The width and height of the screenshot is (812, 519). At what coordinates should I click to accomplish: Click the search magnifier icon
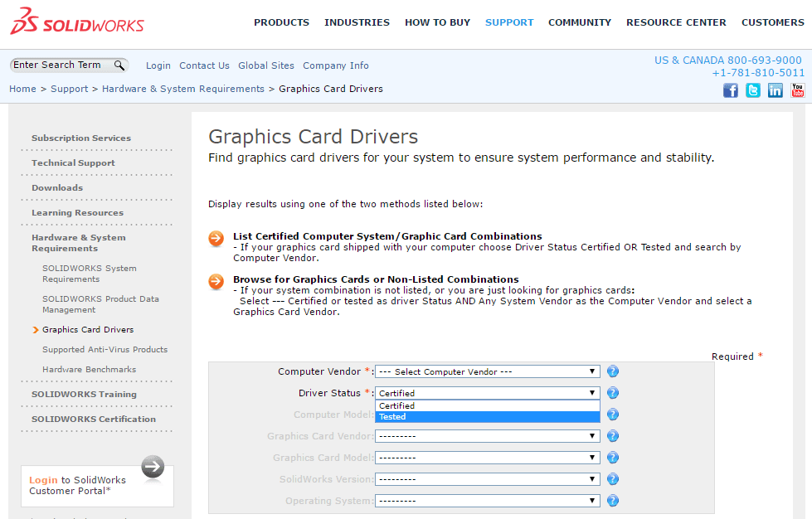pyautogui.click(x=119, y=65)
